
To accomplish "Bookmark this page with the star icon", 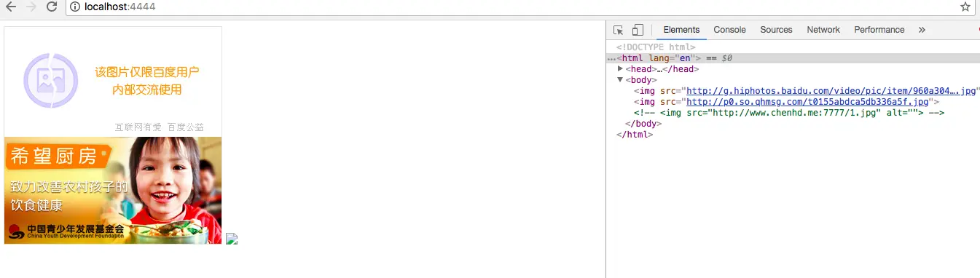I will pyautogui.click(x=965, y=7).
